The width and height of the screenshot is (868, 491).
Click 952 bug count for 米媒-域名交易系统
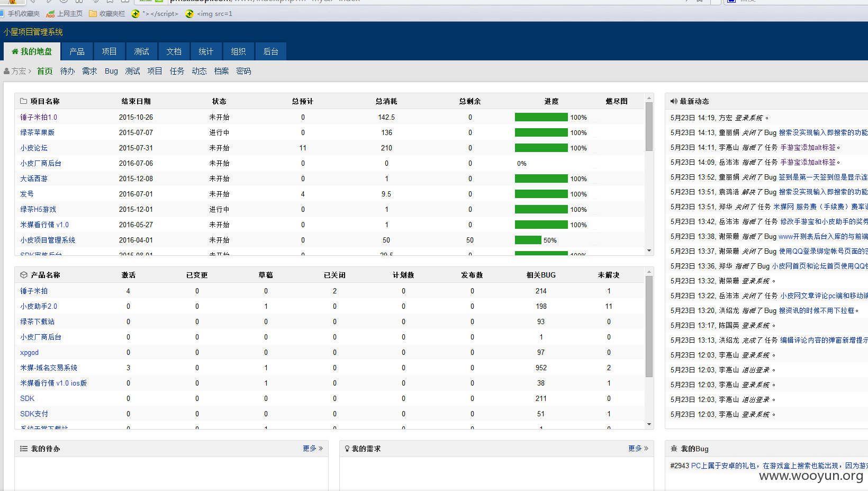click(x=541, y=368)
